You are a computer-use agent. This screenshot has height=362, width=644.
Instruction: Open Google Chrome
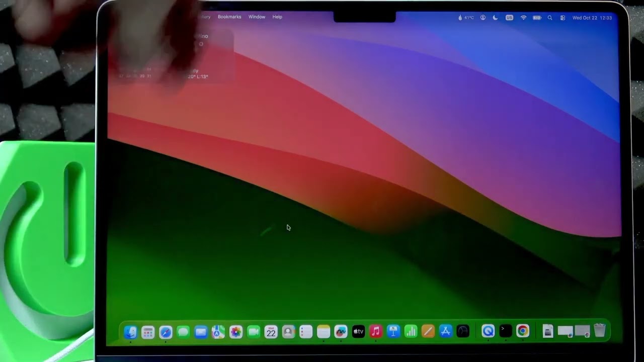pyautogui.click(x=522, y=331)
